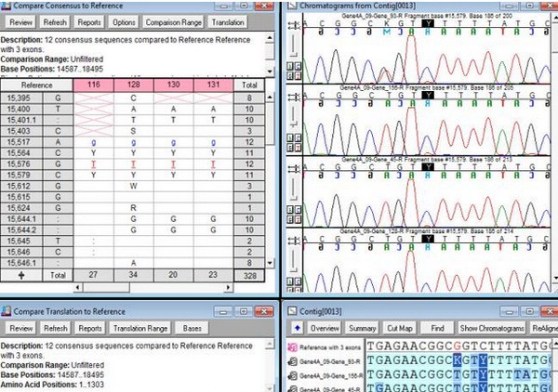This screenshot has height=392, width=558.
Task: Click the Show Chromatograms button
Action: tap(492, 328)
